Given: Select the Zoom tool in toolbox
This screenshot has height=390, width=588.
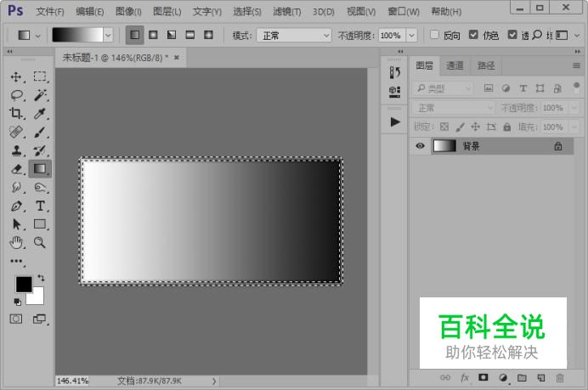Looking at the screenshot, I should (40, 243).
